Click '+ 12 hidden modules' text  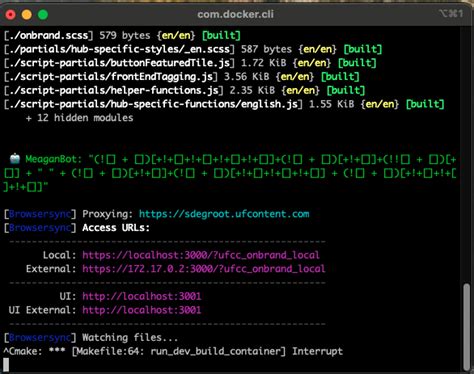pos(79,118)
